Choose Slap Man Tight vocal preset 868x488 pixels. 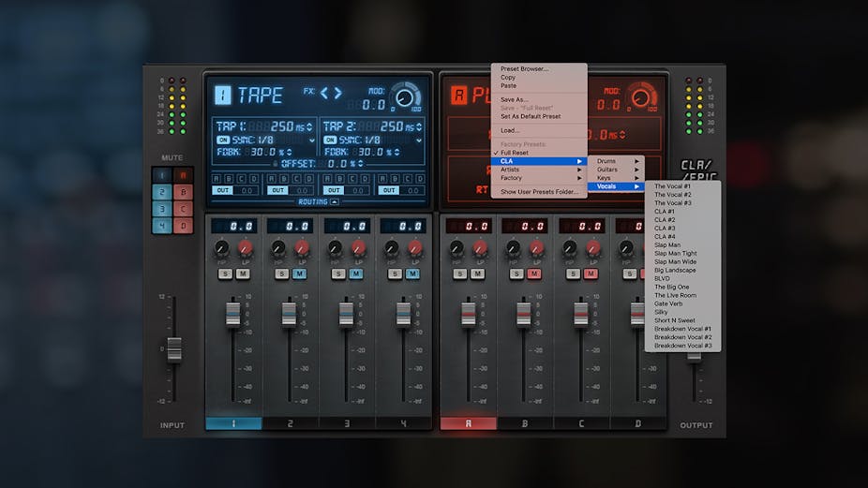(675, 254)
